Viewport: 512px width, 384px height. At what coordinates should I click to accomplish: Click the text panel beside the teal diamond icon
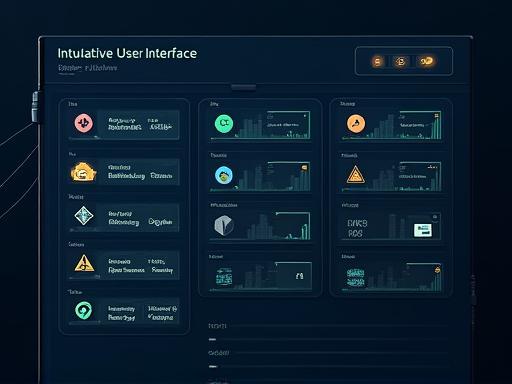point(139,218)
